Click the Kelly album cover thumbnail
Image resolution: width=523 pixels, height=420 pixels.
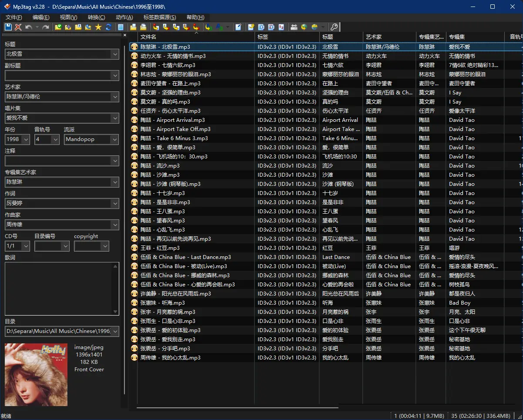[x=36, y=375]
